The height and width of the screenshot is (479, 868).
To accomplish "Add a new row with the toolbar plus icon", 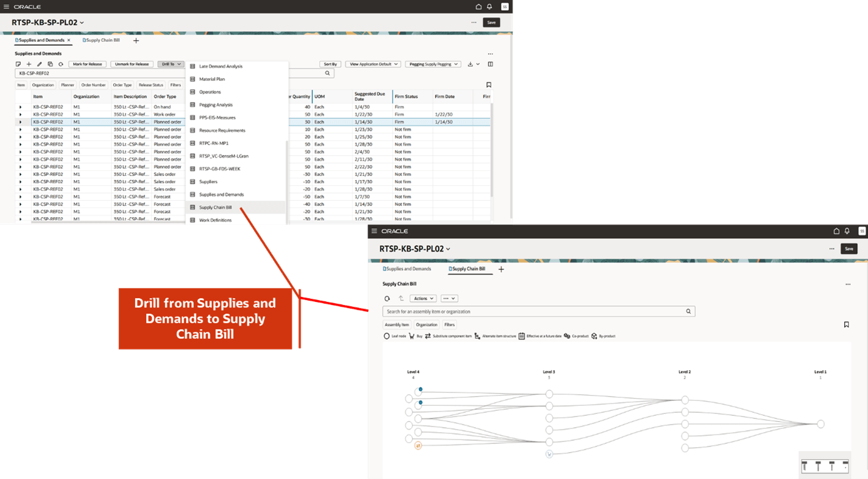I will coord(29,64).
